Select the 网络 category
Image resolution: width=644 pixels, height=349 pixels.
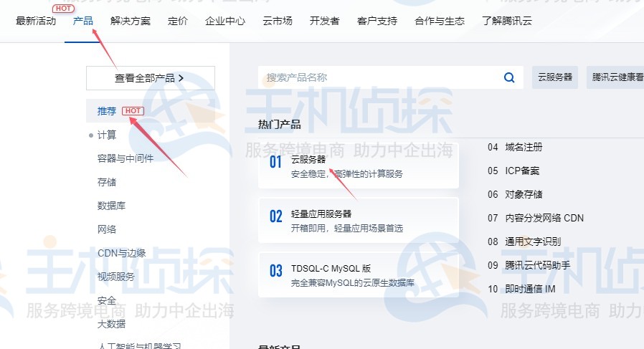(x=107, y=229)
